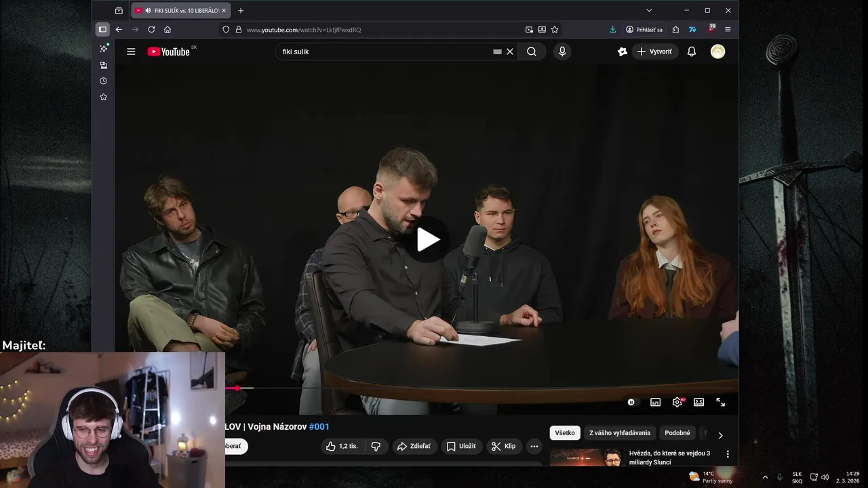
Task: Show more filter chips with right arrow
Action: coord(720,435)
